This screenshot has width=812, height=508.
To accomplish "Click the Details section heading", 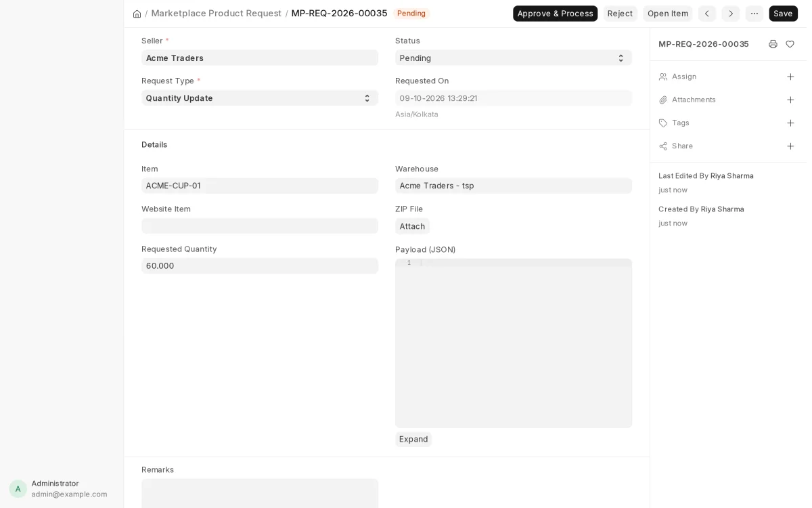I will tap(154, 144).
